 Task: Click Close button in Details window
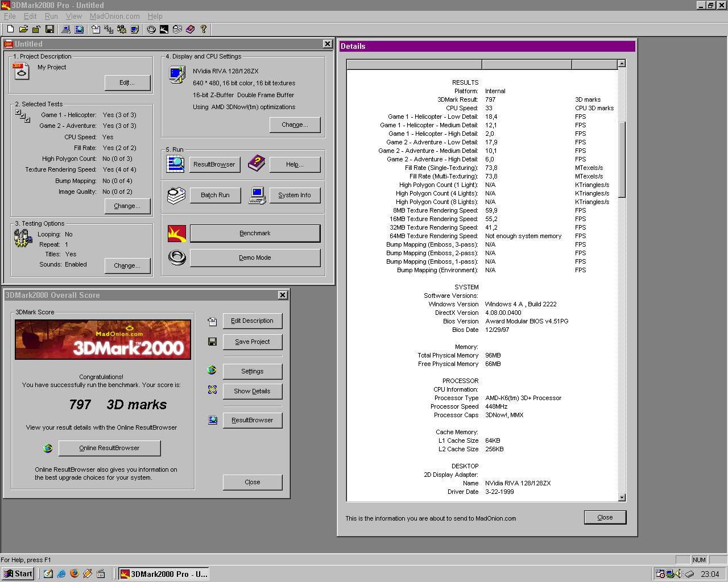tap(605, 517)
